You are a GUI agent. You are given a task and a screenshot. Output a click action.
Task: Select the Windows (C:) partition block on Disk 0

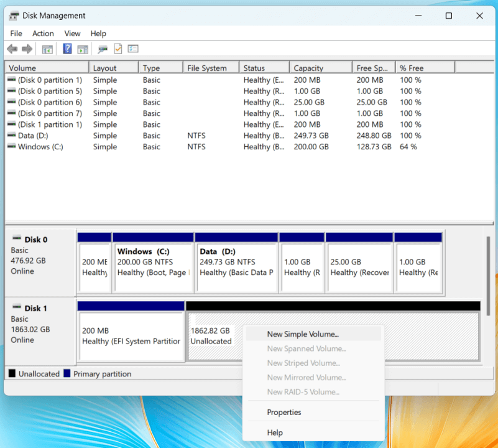click(x=153, y=261)
